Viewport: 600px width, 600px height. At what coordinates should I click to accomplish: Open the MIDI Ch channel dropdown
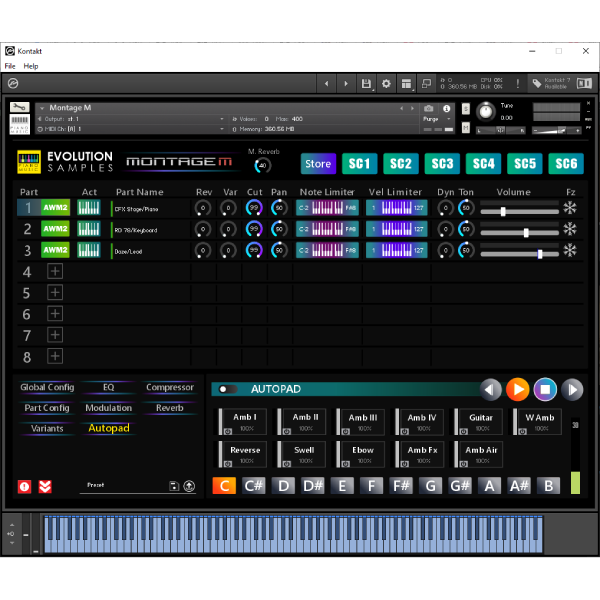click(x=222, y=129)
